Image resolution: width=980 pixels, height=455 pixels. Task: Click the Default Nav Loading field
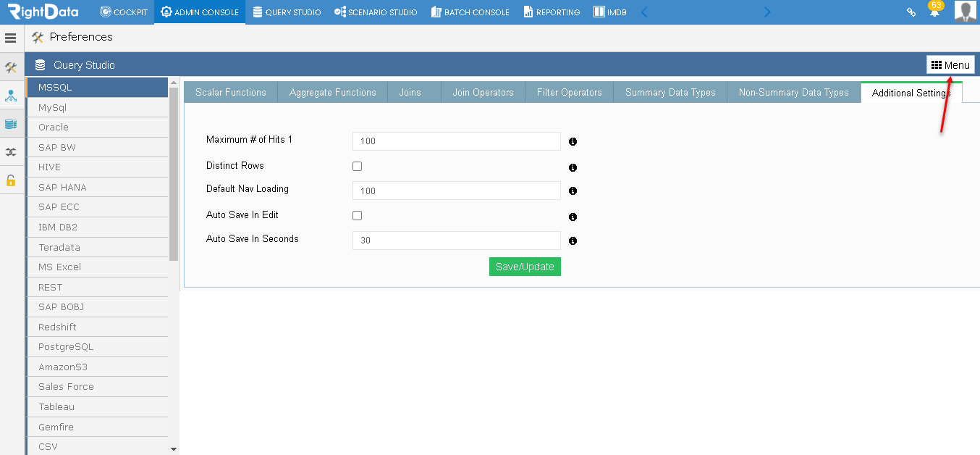(457, 191)
